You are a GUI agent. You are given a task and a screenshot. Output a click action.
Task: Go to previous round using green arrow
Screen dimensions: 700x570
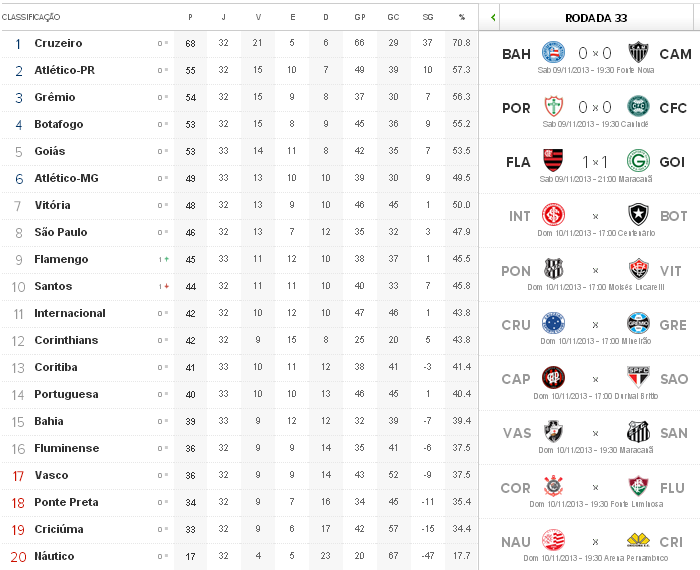click(x=493, y=17)
